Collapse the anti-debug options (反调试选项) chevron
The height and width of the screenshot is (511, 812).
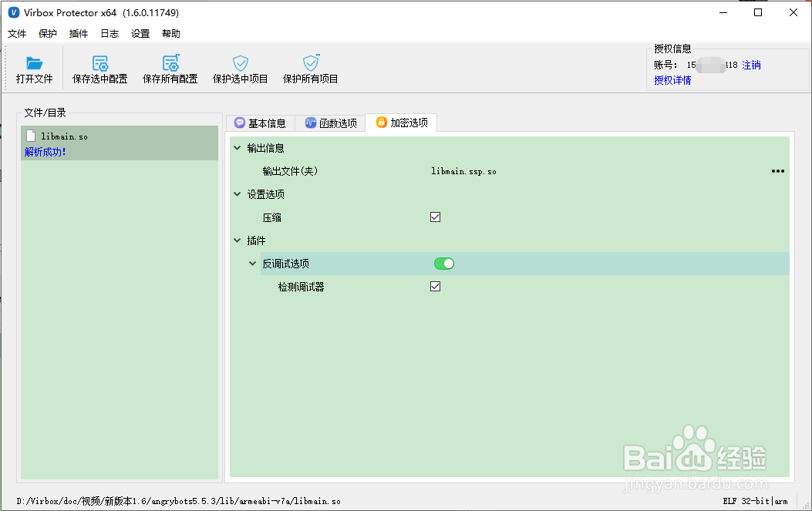tap(253, 264)
